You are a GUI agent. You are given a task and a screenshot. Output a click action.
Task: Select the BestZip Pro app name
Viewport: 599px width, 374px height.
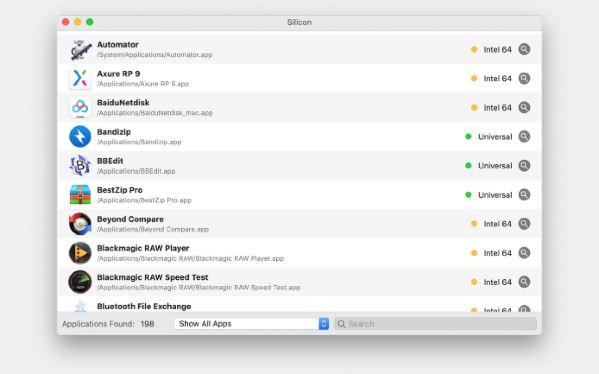click(x=120, y=190)
